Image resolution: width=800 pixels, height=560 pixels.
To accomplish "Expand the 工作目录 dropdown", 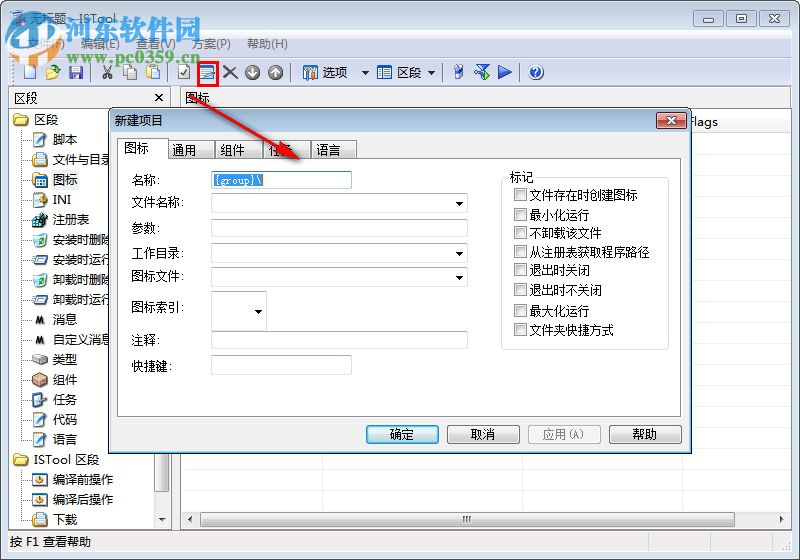I will pos(459,253).
